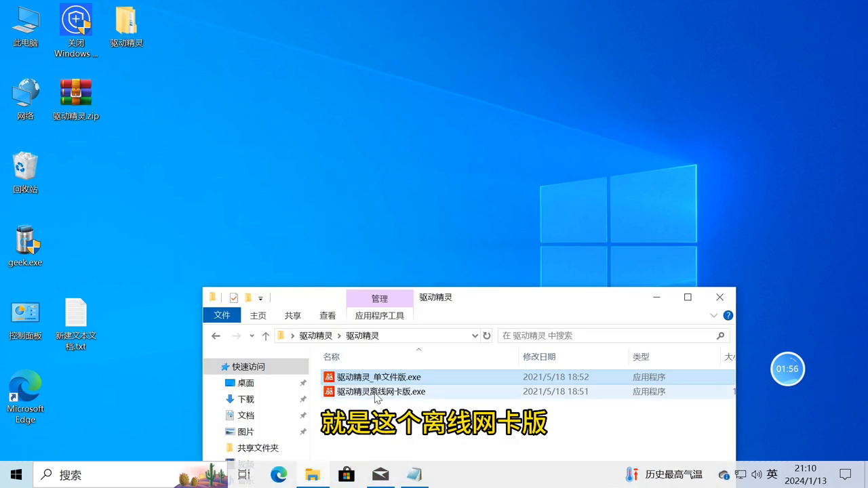Viewport: 868px width, 488px height.
Task: Click the Windows Start button
Action: point(16,474)
